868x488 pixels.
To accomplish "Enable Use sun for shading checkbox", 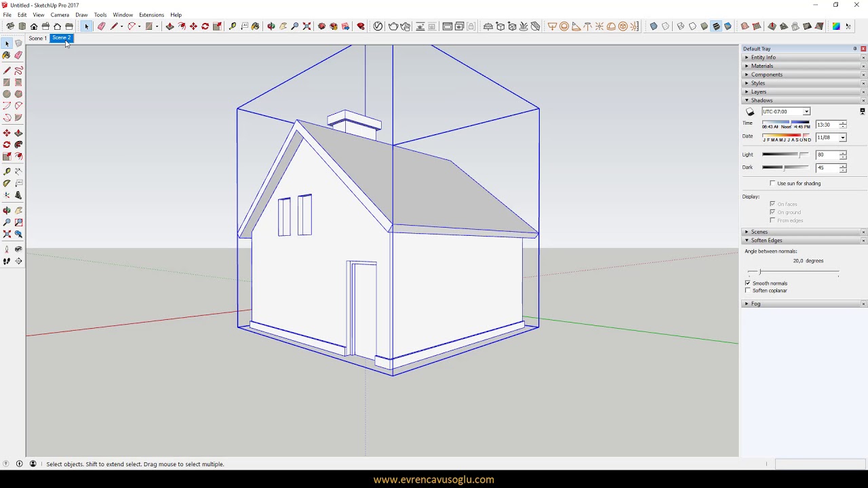I will point(772,184).
